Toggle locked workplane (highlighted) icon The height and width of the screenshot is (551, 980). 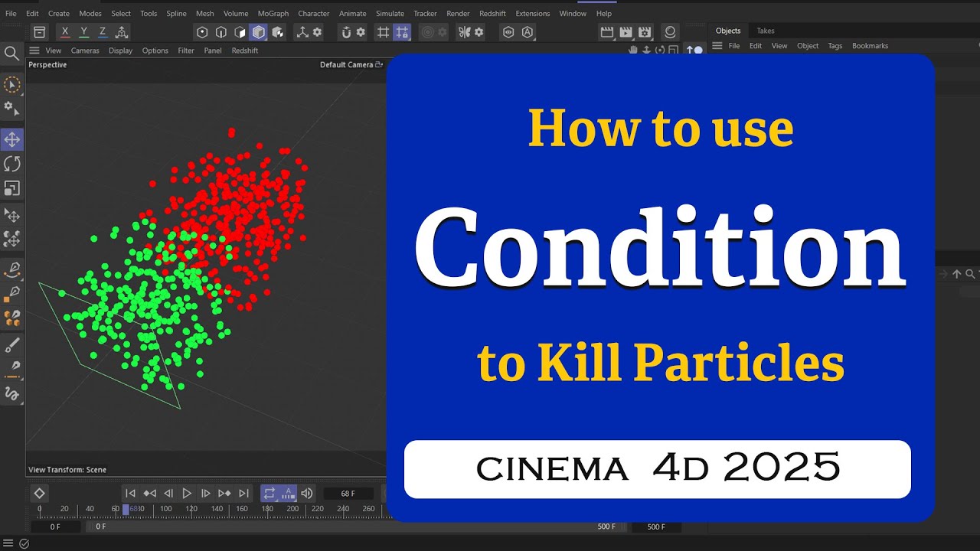[x=403, y=32]
